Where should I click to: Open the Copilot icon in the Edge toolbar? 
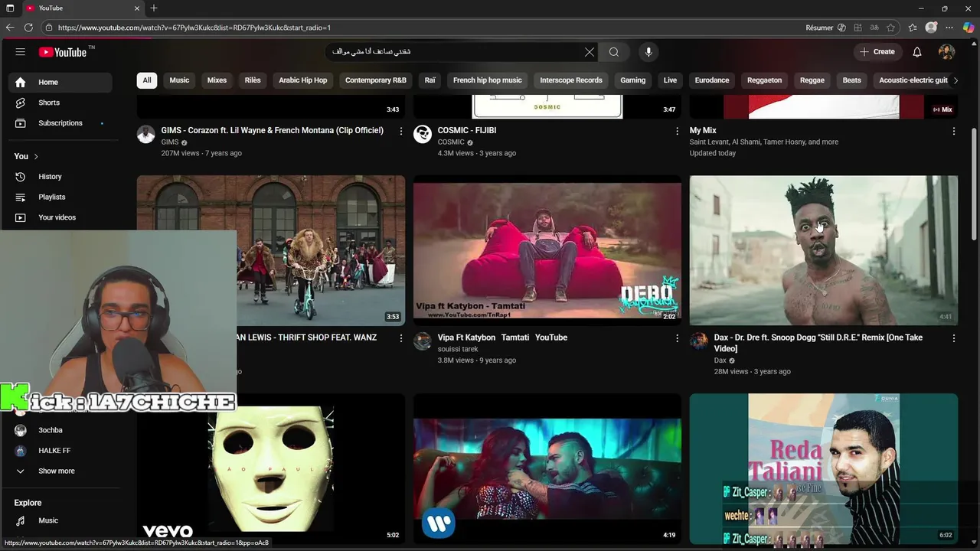969,28
